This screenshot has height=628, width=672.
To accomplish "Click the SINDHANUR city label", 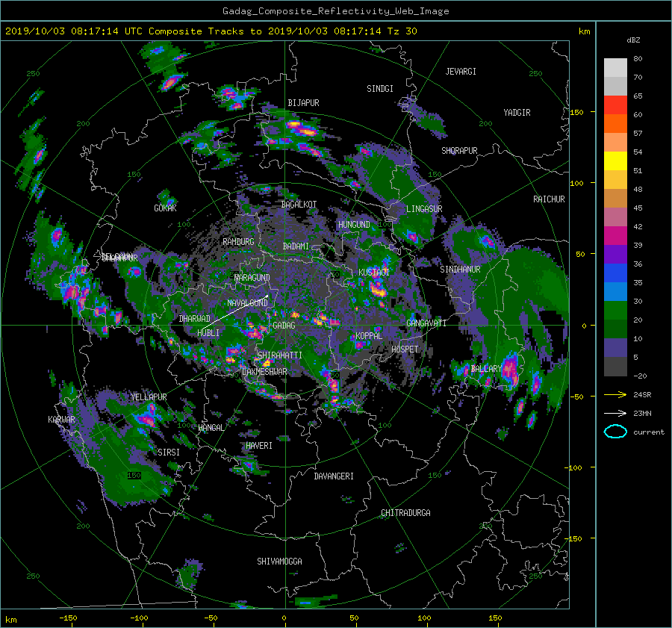I will tap(460, 270).
